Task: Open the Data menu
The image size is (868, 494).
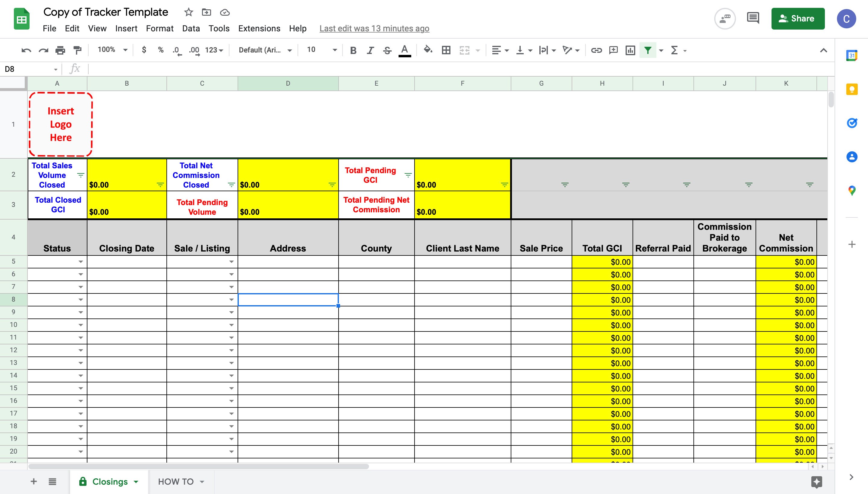Action: 191,28
